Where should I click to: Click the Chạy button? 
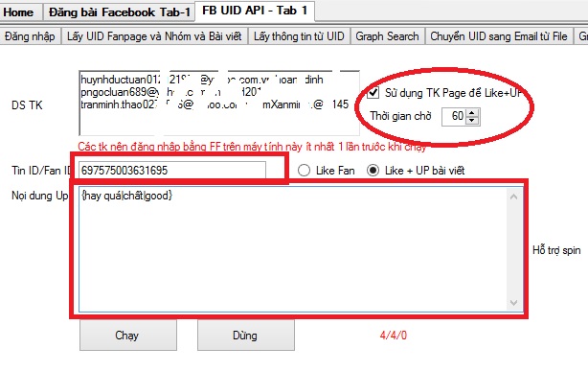128,336
